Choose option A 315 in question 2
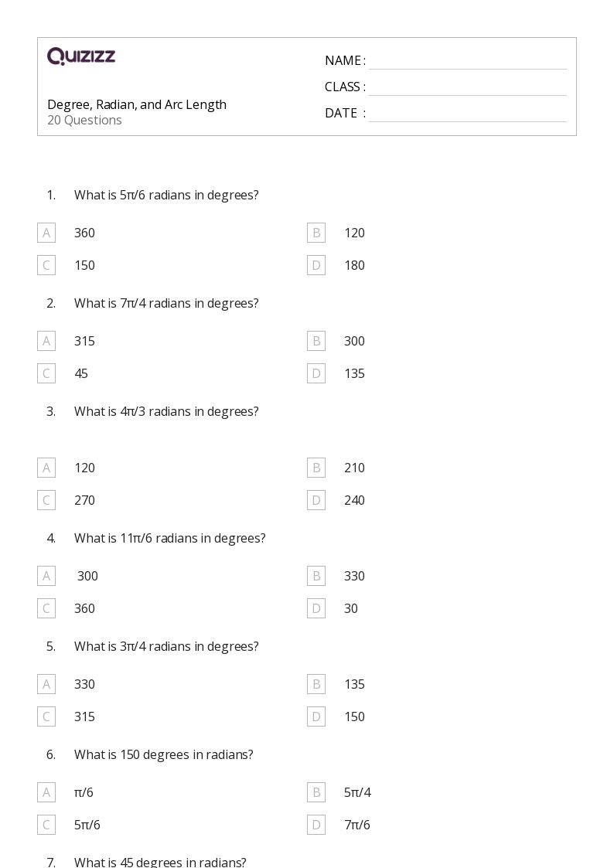The image size is (614, 868). click(x=46, y=341)
